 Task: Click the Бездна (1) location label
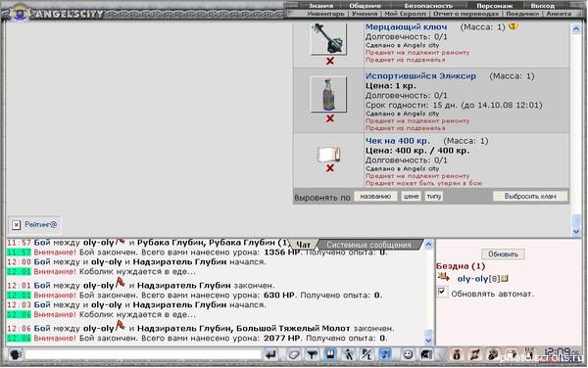(461, 266)
